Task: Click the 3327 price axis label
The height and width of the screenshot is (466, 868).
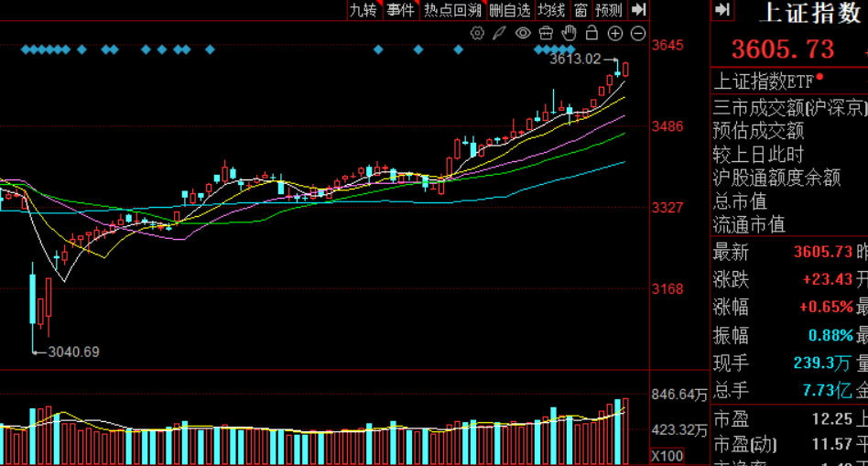Action: pos(667,208)
